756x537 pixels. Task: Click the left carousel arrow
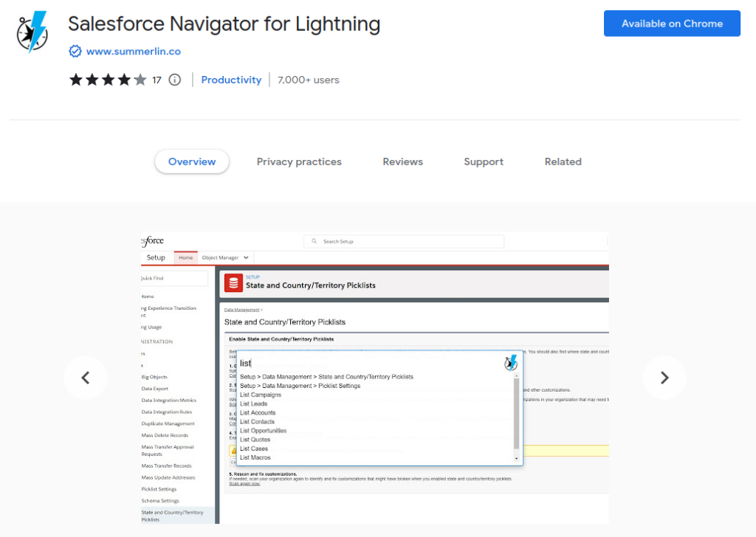point(86,377)
